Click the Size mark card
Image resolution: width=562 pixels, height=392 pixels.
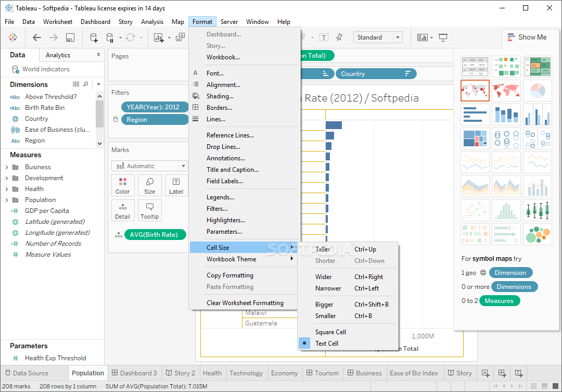(x=150, y=185)
